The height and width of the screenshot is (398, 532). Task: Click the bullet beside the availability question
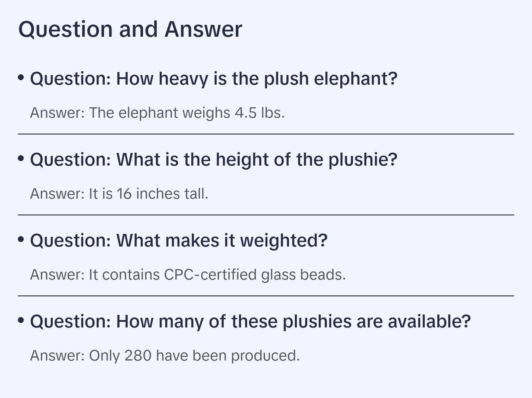pyautogui.click(x=21, y=320)
